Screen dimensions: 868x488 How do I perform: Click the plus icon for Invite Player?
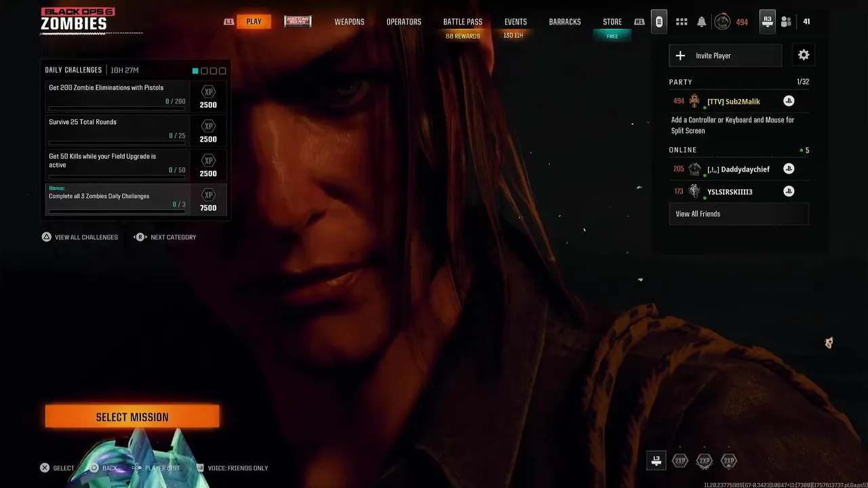[681, 56]
